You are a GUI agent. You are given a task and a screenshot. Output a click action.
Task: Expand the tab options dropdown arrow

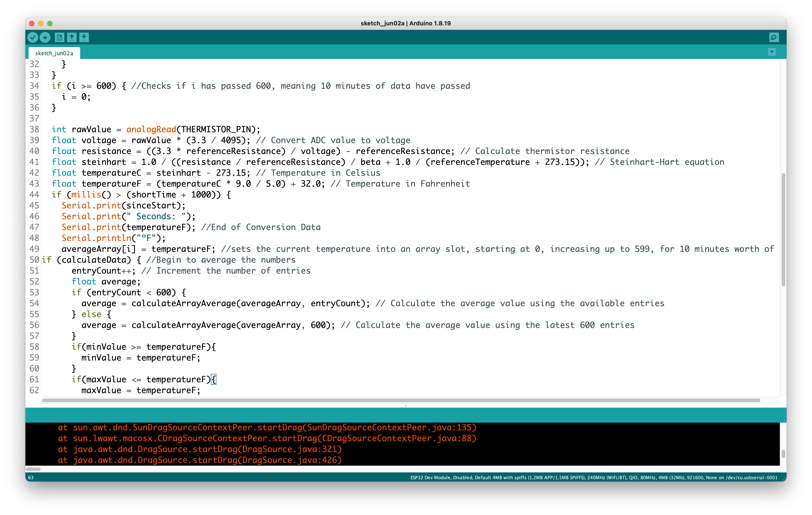pos(771,52)
